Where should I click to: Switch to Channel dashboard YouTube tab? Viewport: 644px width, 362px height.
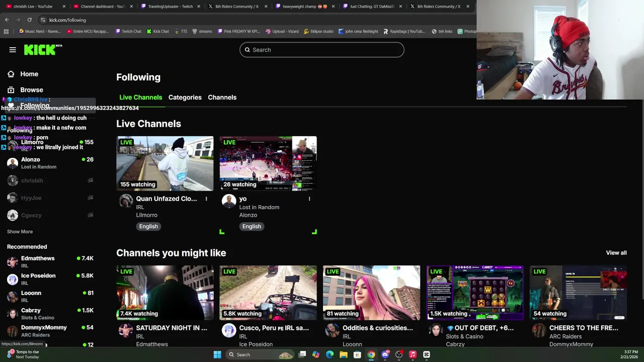point(102,7)
